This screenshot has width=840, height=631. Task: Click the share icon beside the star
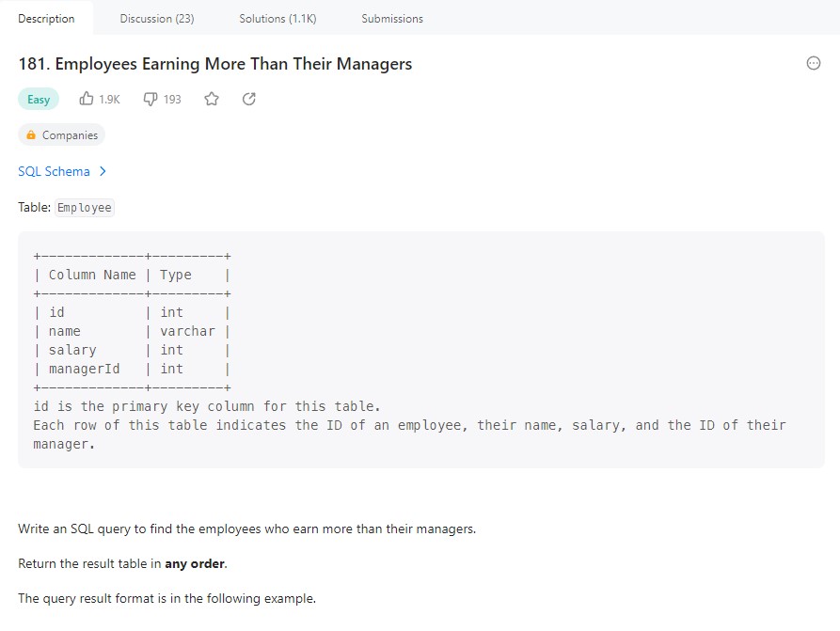tap(249, 99)
